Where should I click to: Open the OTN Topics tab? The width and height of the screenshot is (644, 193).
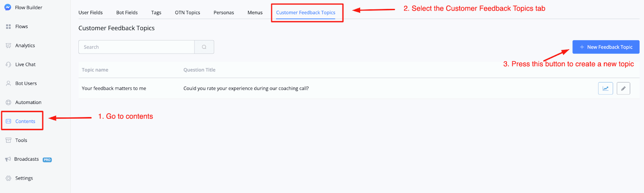pyautogui.click(x=188, y=13)
